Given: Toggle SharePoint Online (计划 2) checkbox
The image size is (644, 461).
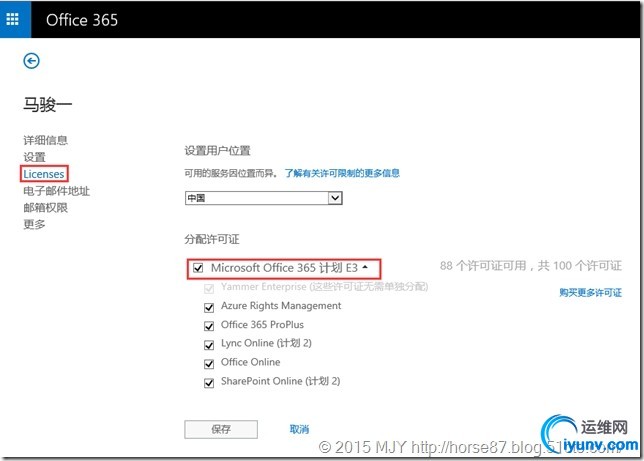Looking at the screenshot, I should click(x=209, y=383).
